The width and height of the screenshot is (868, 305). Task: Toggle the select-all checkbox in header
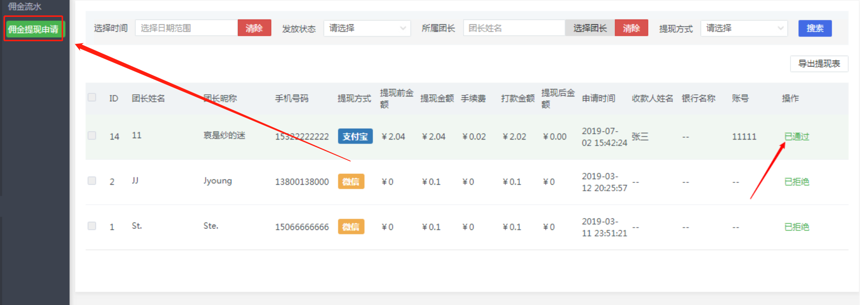92,97
